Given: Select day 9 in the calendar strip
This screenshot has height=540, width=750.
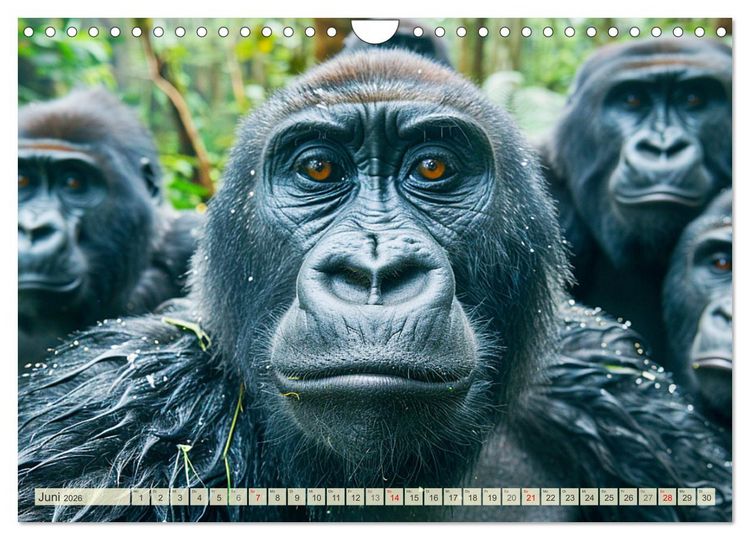Looking at the screenshot, I should tap(297, 497).
